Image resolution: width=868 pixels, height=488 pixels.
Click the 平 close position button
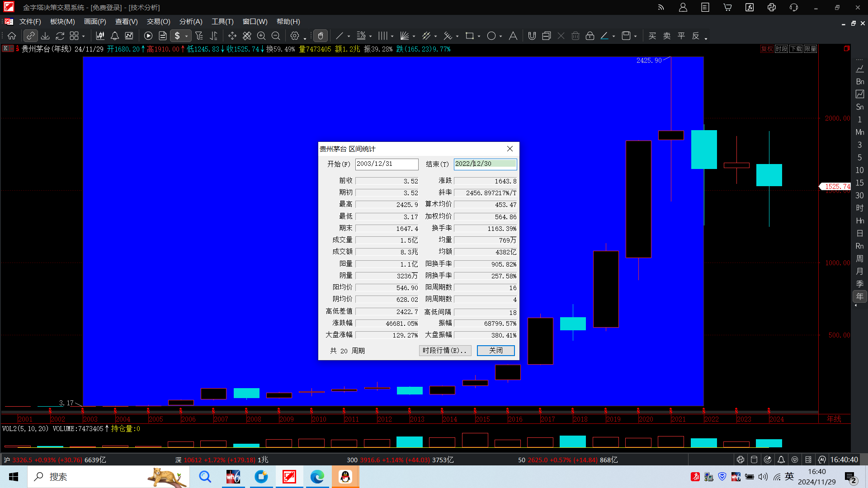pyautogui.click(x=681, y=36)
